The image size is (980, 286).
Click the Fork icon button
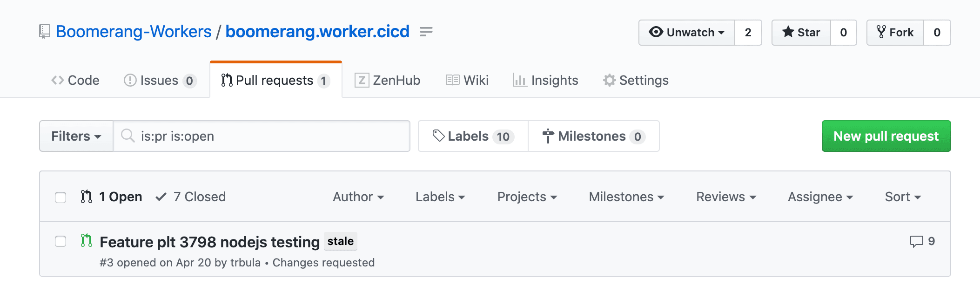pyautogui.click(x=895, y=33)
